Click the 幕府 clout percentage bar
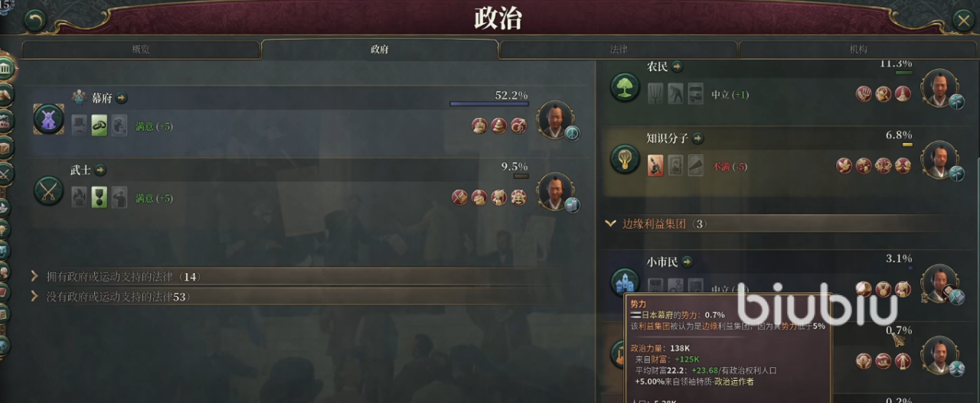Image resolution: width=980 pixels, height=403 pixels. click(x=488, y=103)
